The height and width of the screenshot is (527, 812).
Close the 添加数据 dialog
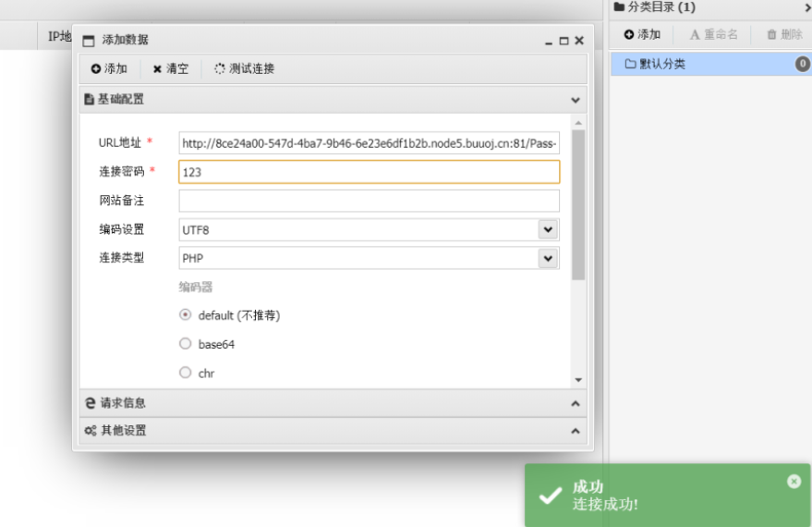[579, 41]
